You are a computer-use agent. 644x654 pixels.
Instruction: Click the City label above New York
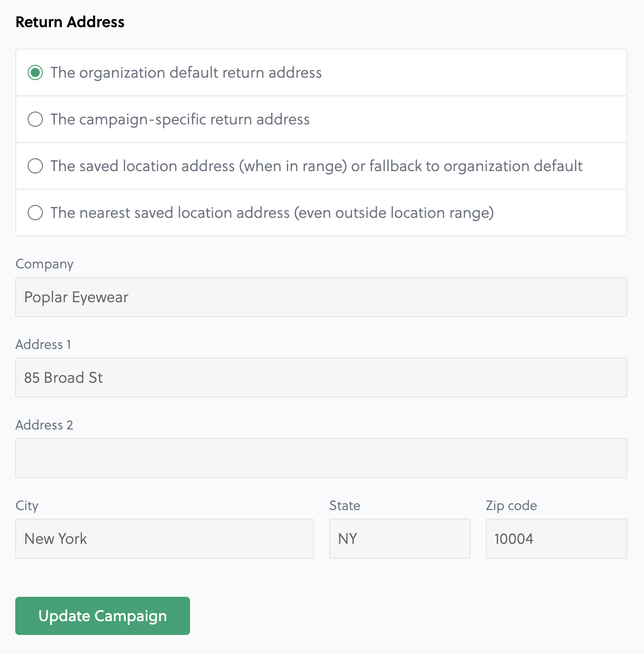pyautogui.click(x=27, y=506)
